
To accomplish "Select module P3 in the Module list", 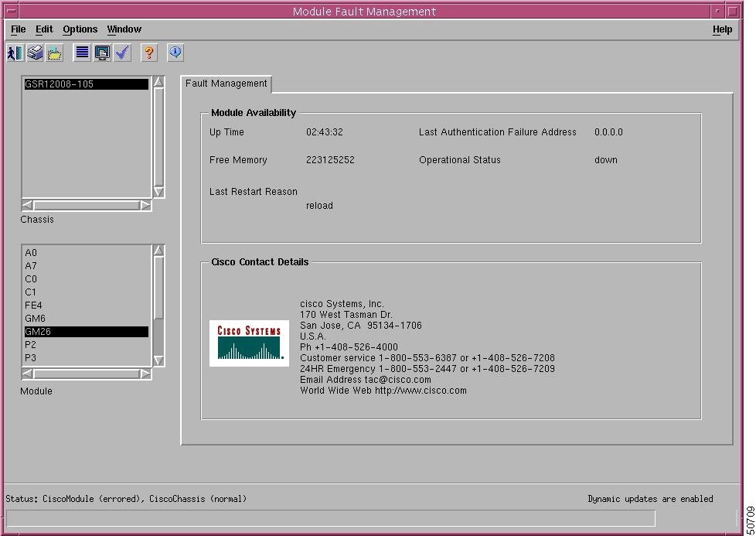I will point(87,358).
